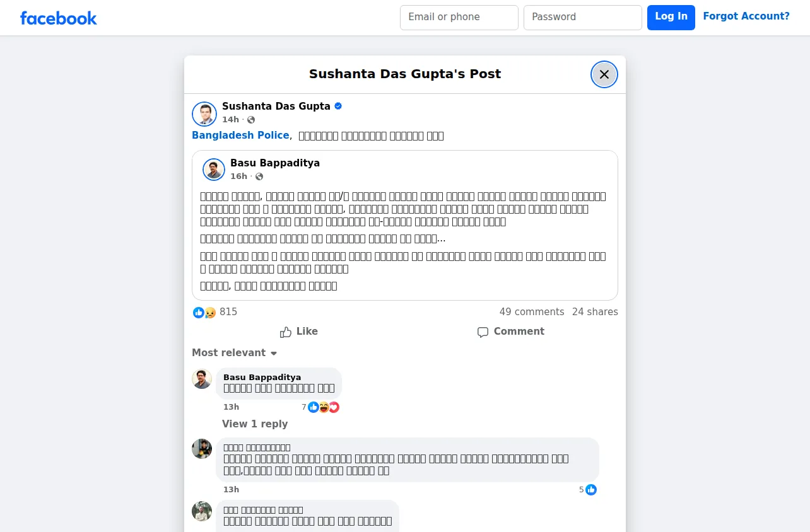
Task: Open the Forgot Account? link
Action: tap(746, 16)
